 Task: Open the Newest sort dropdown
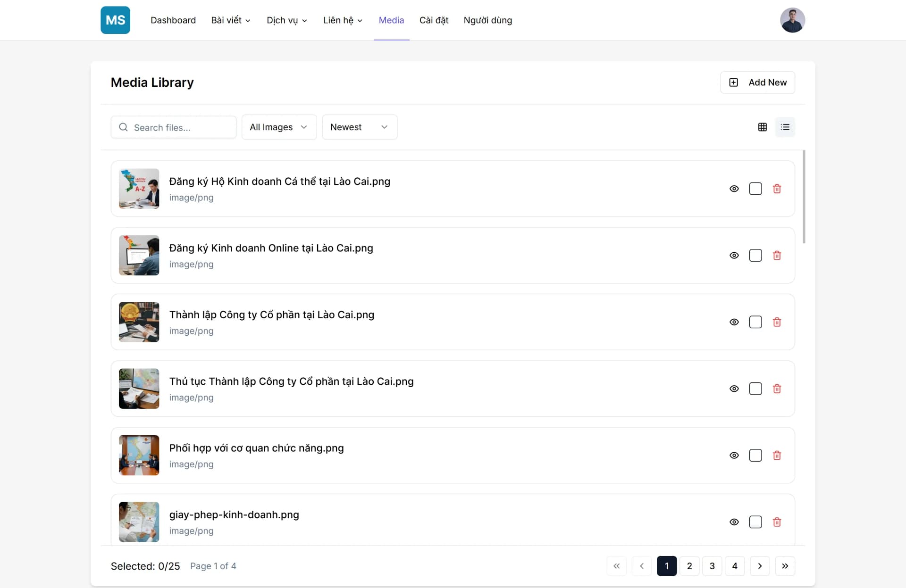tap(359, 127)
